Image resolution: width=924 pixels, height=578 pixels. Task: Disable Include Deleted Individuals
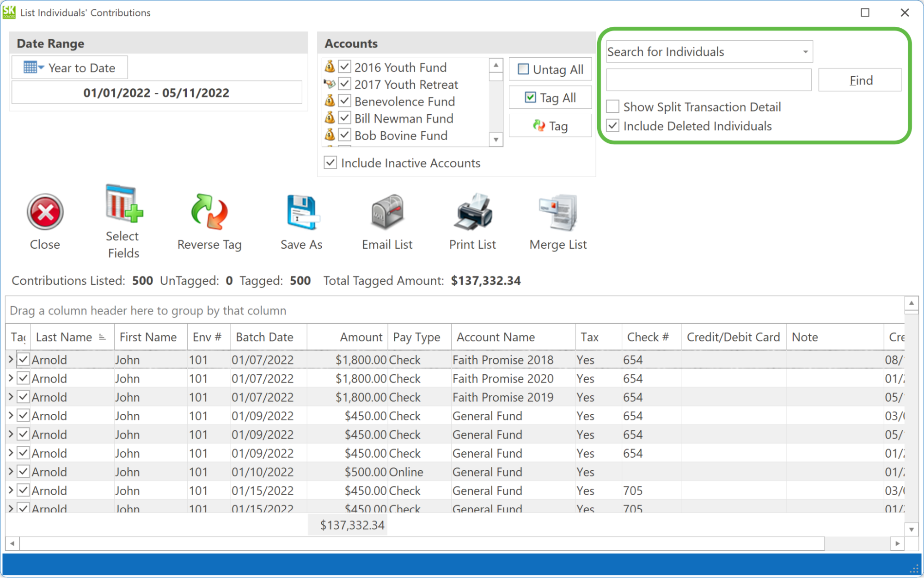pos(613,125)
